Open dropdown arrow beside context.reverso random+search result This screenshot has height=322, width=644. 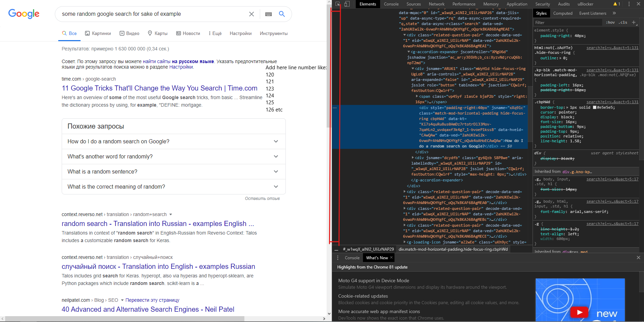pos(171,215)
